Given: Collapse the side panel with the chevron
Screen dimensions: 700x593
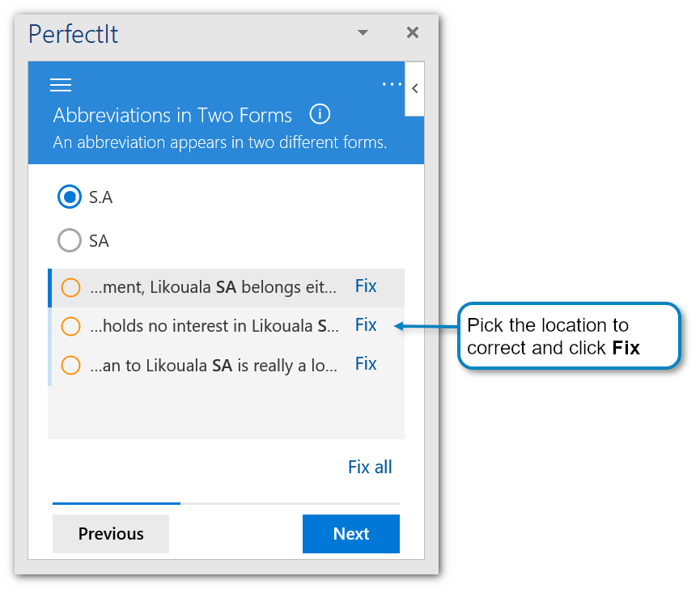Looking at the screenshot, I should tap(414, 89).
